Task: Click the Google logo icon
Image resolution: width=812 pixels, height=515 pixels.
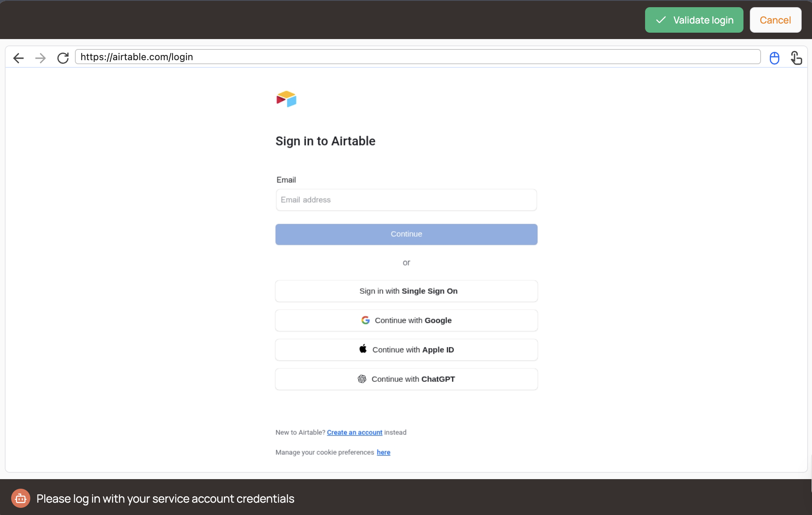Action: 365,320
